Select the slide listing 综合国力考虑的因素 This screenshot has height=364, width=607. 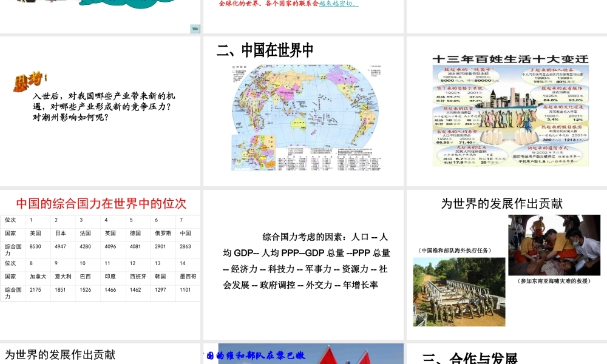click(x=303, y=265)
